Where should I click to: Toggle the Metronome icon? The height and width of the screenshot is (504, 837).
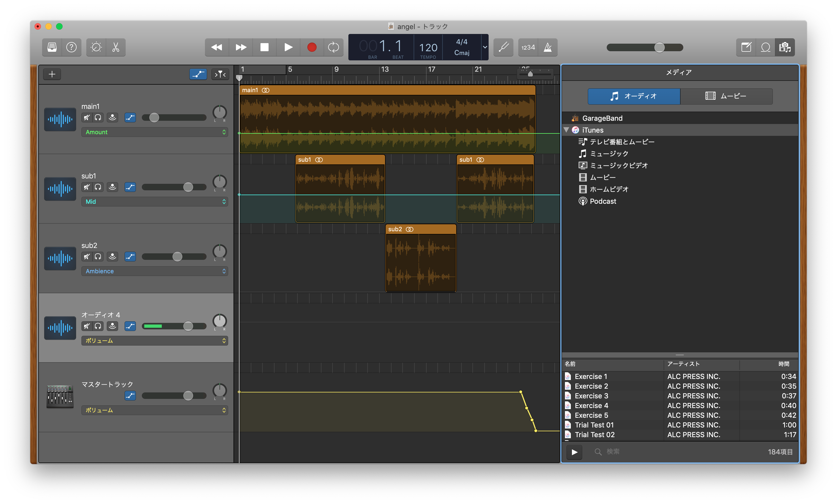pyautogui.click(x=548, y=47)
